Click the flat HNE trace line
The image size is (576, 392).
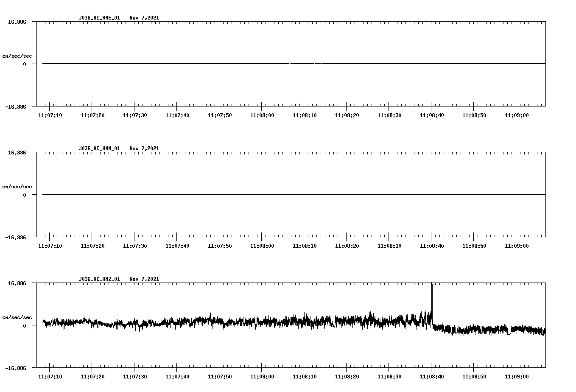point(294,64)
